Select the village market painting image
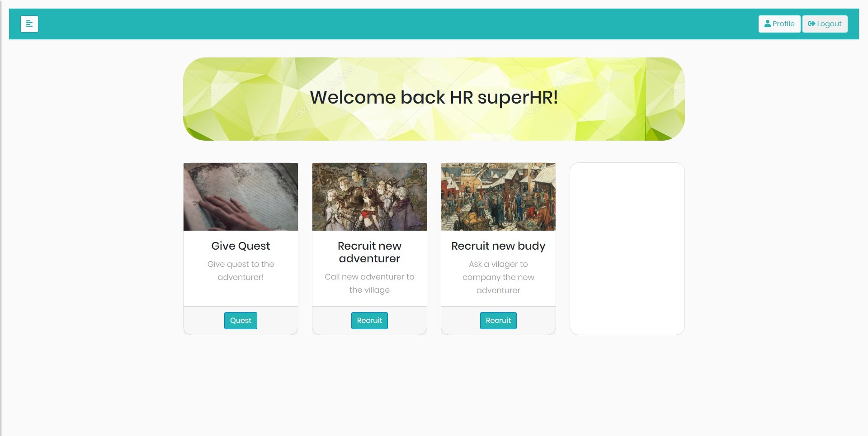This screenshot has height=436, width=868. pyautogui.click(x=498, y=197)
